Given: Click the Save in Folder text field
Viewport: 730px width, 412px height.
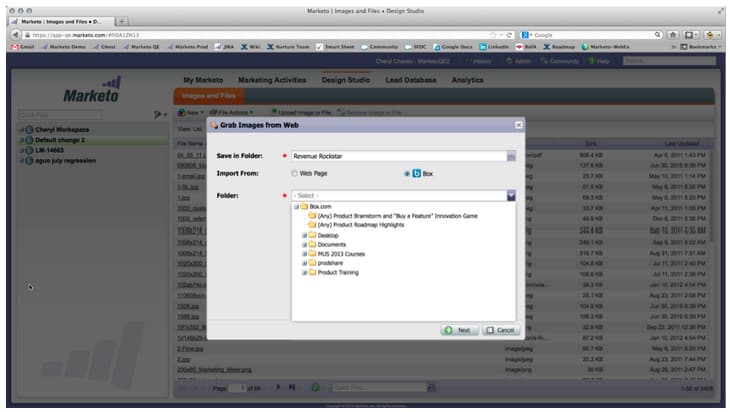Looking at the screenshot, I should pos(399,156).
